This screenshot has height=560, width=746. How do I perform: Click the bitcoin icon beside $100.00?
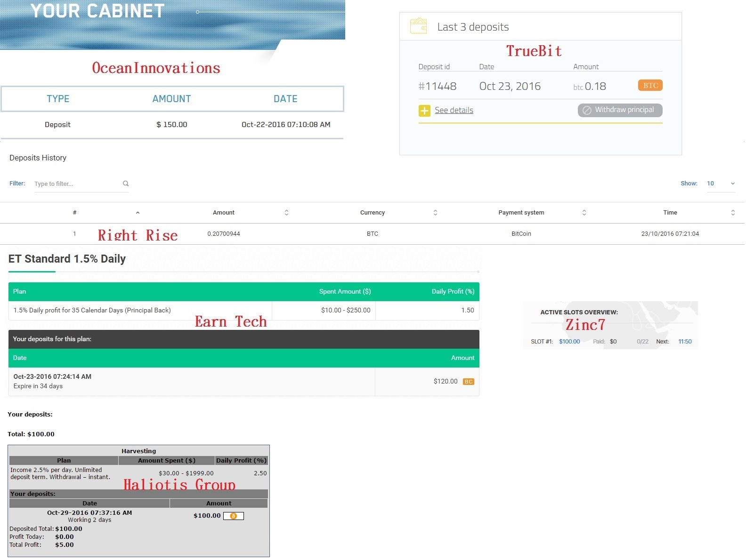click(234, 516)
